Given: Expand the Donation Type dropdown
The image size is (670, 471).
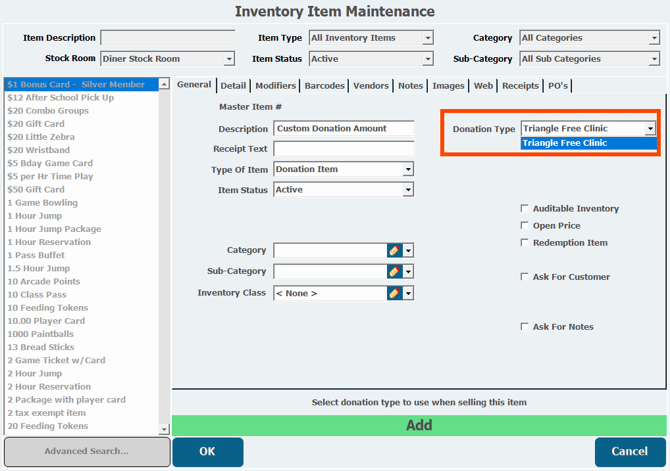Looking at the screenshot, I should [x=650, y=129].
